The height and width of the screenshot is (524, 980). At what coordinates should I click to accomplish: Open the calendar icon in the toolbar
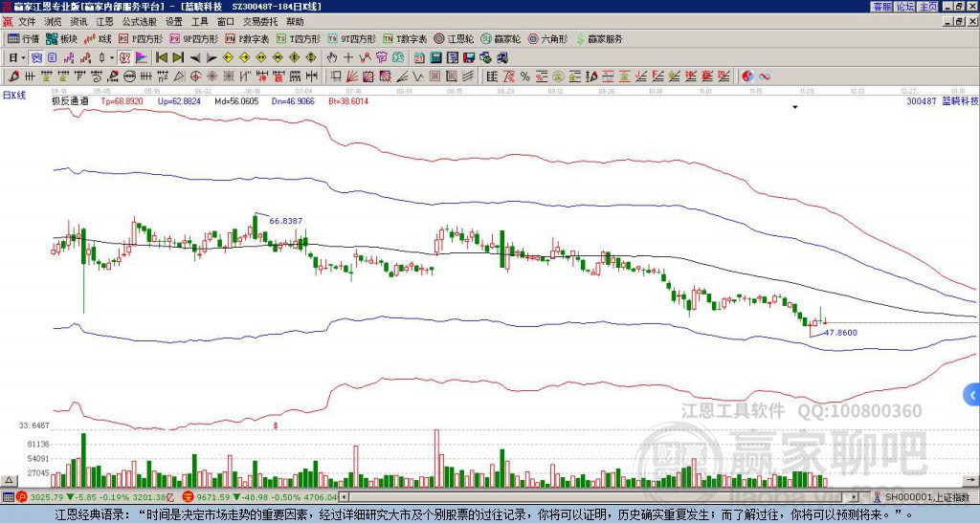419,58
